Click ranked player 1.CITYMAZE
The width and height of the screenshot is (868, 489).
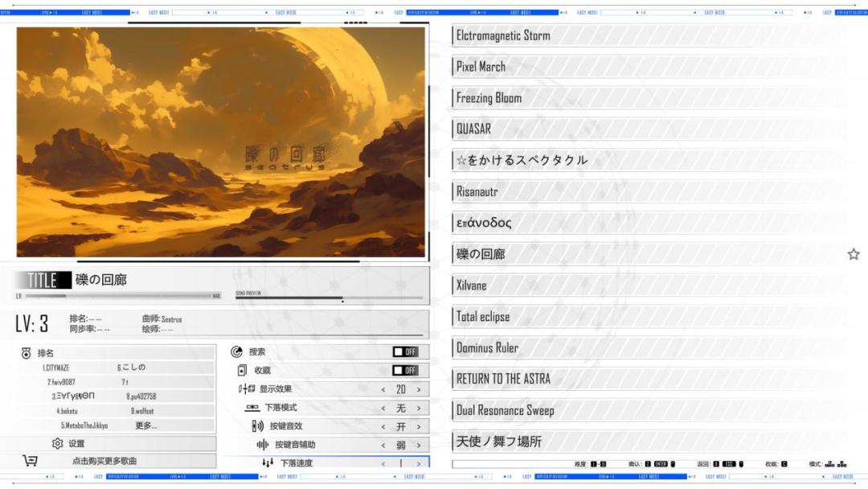56,368
